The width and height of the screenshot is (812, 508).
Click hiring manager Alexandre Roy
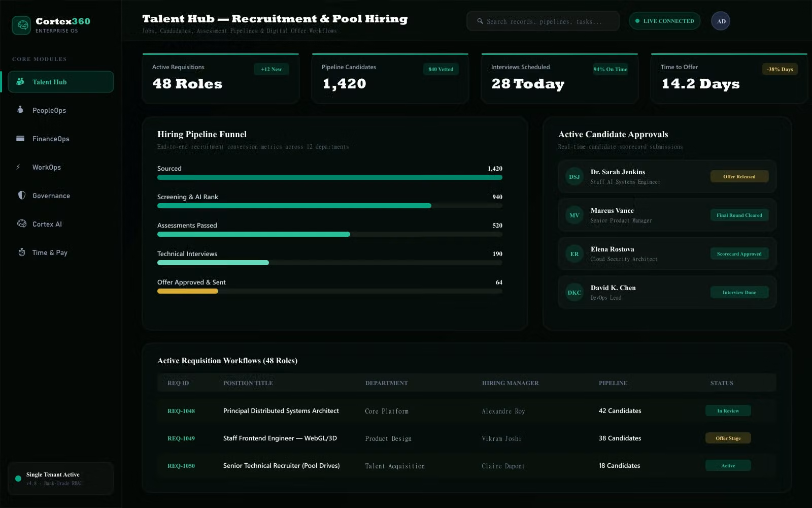pyautogui.click(x=503, y=411)
